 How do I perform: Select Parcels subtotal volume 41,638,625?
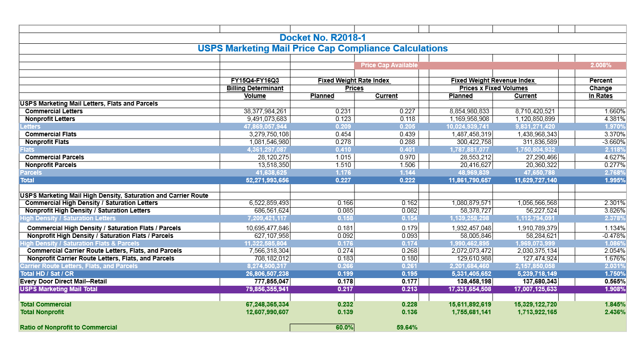[x=271, y=173]
